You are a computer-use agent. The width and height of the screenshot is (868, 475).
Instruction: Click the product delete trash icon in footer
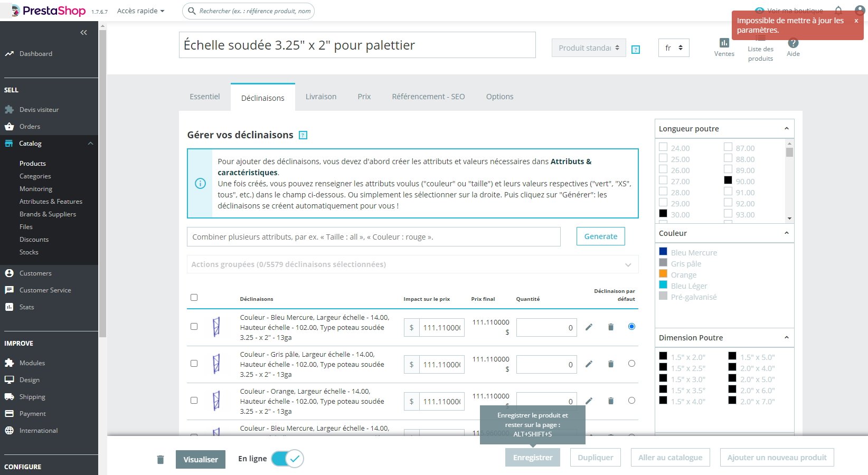click(x=161, y=460)
